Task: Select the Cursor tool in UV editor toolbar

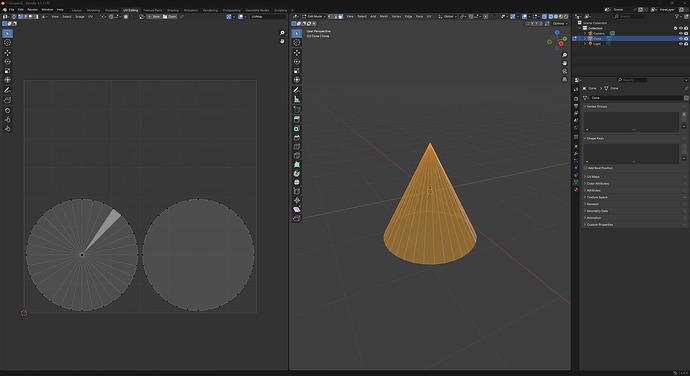Action: tap(7, 43)
